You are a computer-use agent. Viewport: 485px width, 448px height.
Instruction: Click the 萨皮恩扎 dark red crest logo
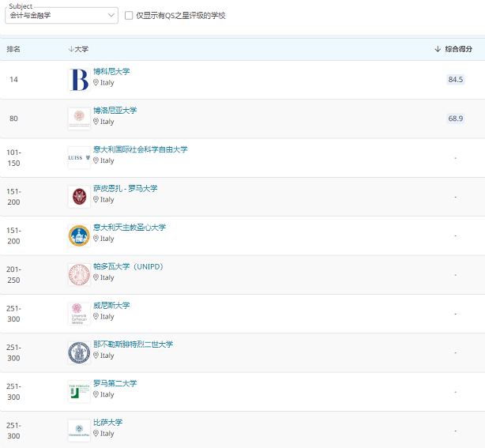tap(79, 197)
